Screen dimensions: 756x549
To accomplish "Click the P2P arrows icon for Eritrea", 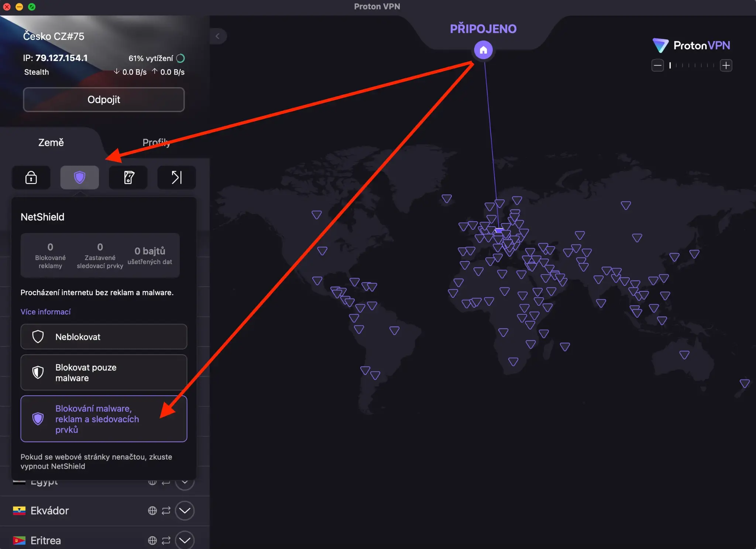I will pyautogui.click(x=166, y=541).
